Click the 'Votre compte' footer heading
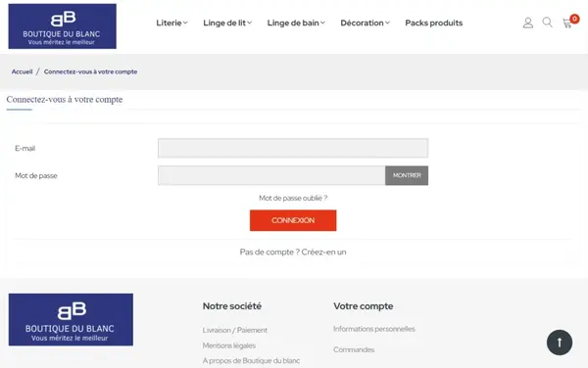 pos(363,306)
